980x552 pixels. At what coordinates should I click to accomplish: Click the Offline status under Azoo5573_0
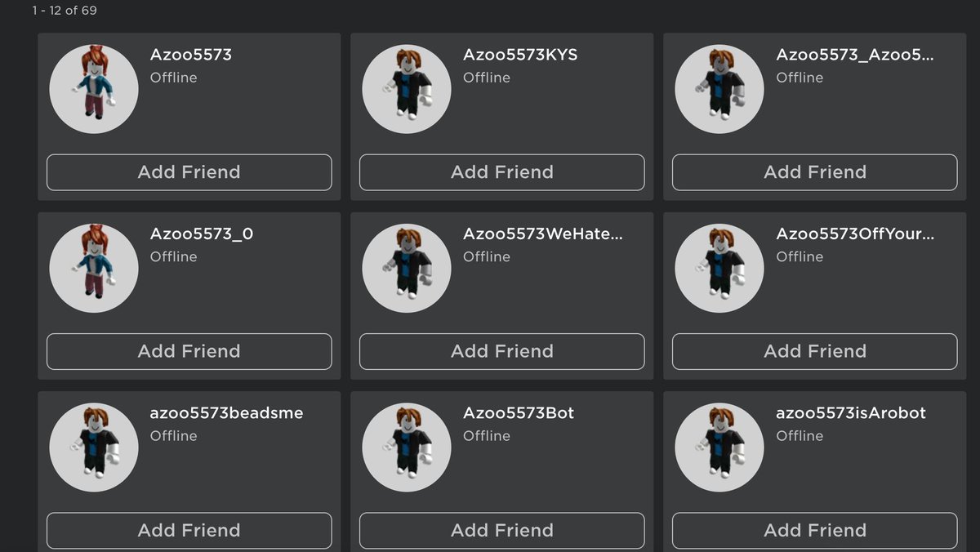coord(174,256)
